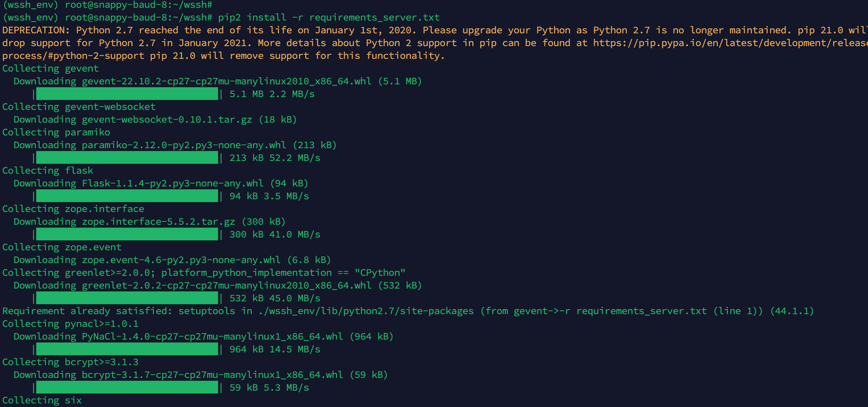
Task: Click the gevent 5.1 MB progress bar
Action: 127,94
